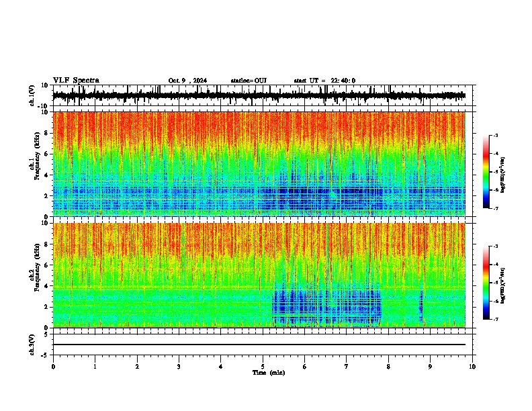Click the ch.1 voltage waveform trace
This screenshot has width=532, height=411.
(x=259, y=95)
